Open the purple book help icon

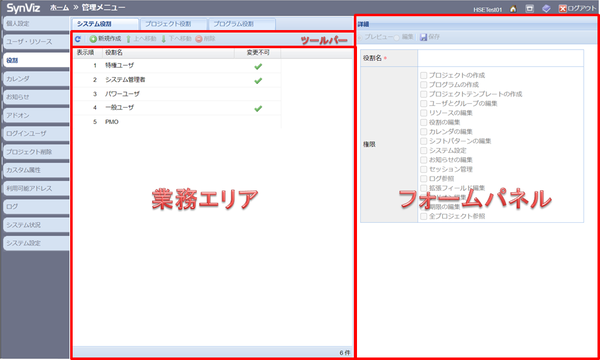pyautogui.click(x=546, y=9)
